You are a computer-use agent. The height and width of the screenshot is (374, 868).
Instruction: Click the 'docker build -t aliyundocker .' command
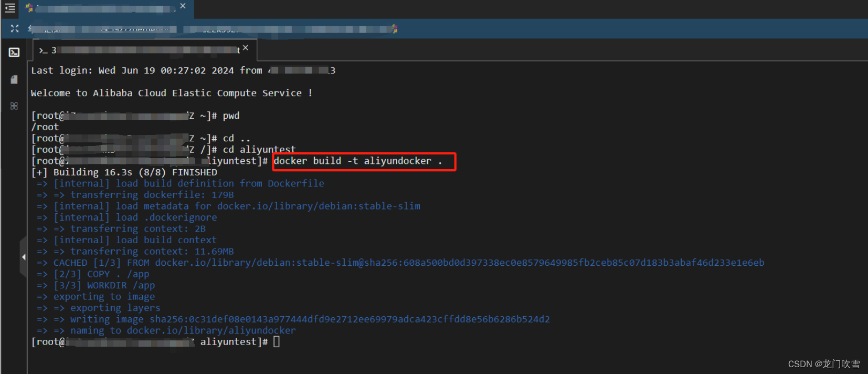pyautogui.click(x=358, y=161)
